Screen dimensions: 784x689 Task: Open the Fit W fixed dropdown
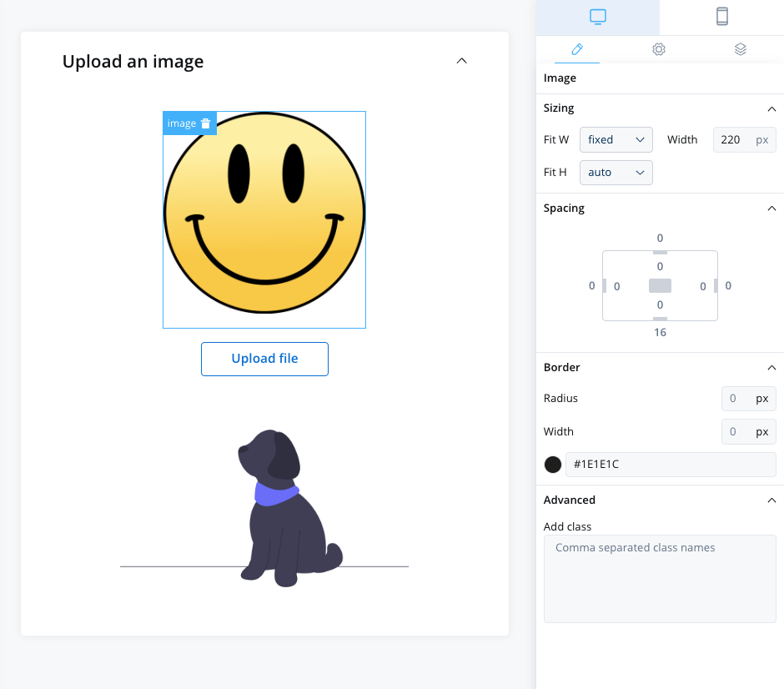pyautogui.click(x=616, y=139)
